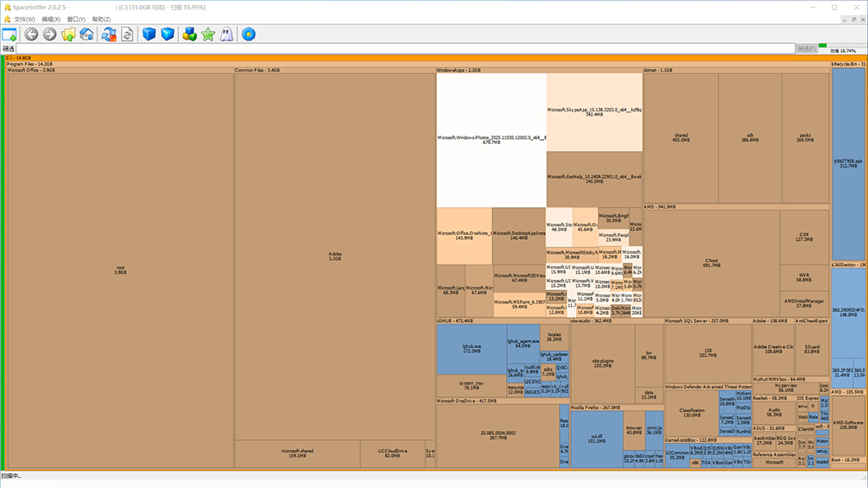
Task: Select the AMDInstallManager 57.8MB block
Action: pos(804,303)
